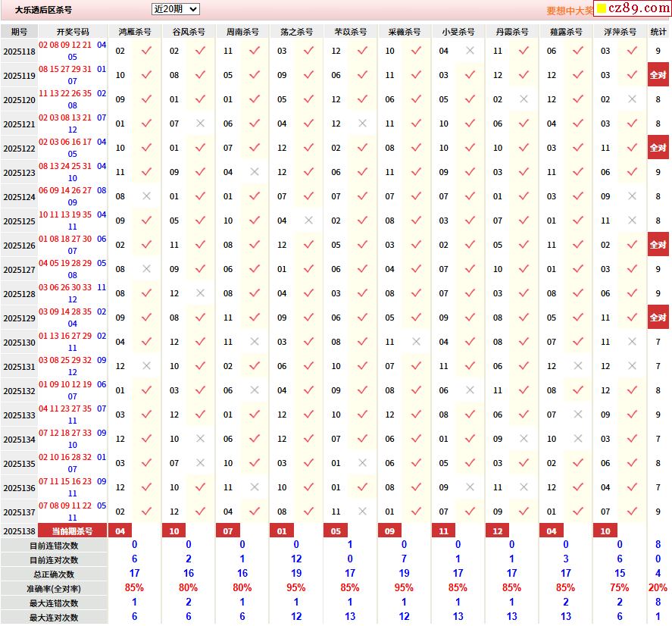Click the 开奖号码 column header
Screen dimensions: 672x626
pos(73,32)
